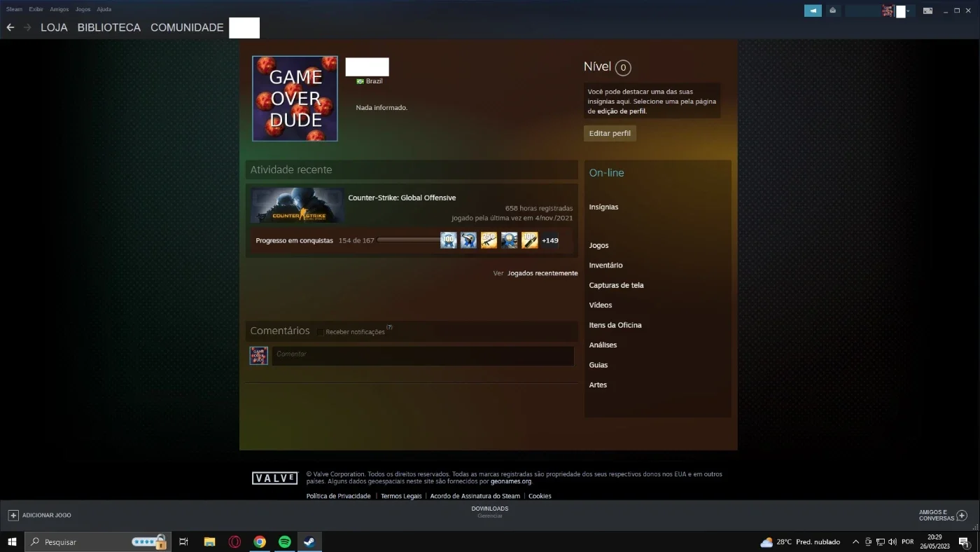Image resolution: width=980 pixels, height=552 pixels.
Task: Click the first achievement icon in progress row
Action: pos(448,240)
